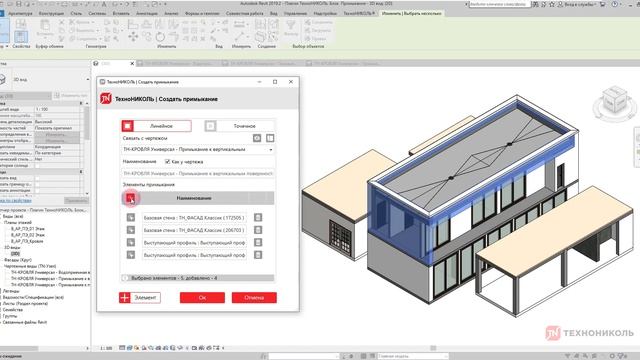Click the Align tool in Изменить panel
The width and height of the screenshot is (640, 360).
[133, 24]
